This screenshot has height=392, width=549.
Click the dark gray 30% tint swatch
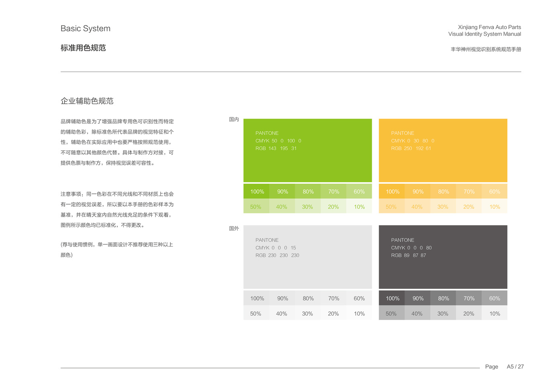pyautogui.click(x=443, y=313)
